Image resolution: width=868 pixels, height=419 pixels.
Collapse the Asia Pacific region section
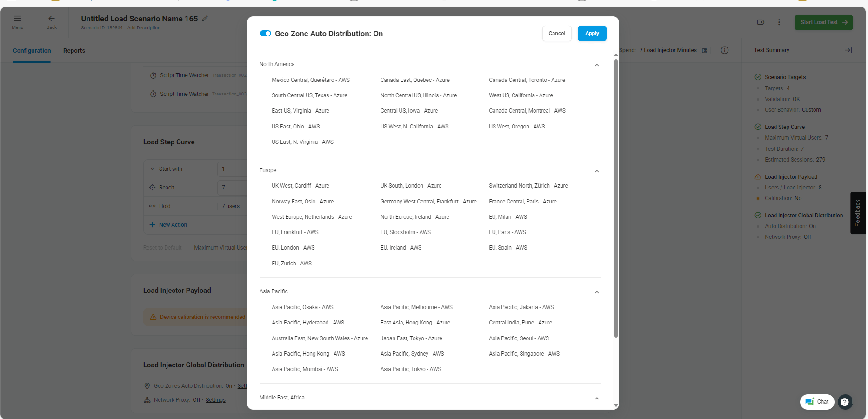tap(597, 292)
